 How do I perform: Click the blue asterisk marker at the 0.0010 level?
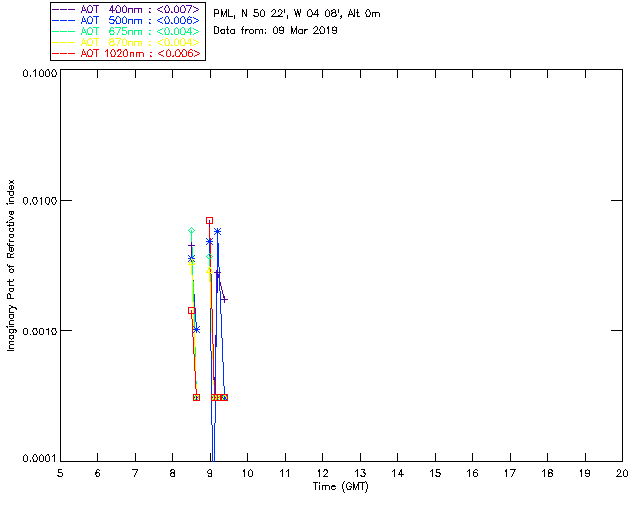[x=196, y=329]
